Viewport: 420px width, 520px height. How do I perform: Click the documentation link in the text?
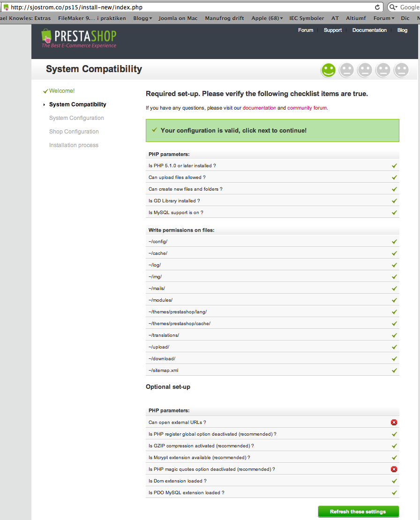coord(259,108)
